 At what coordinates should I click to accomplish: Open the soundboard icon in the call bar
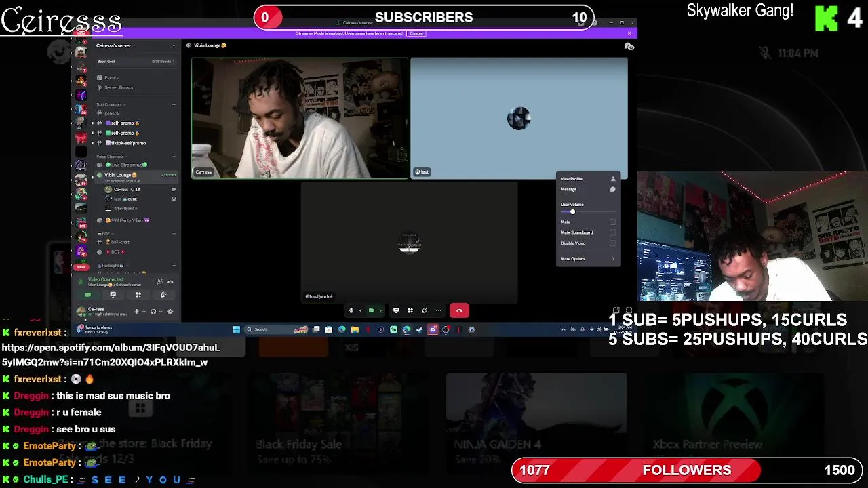[x=425, y=310]
